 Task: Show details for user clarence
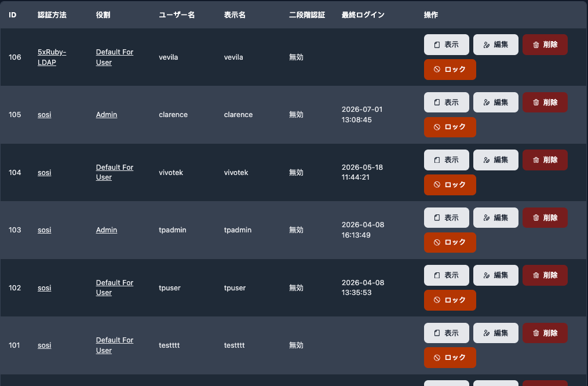pos(446,103)
